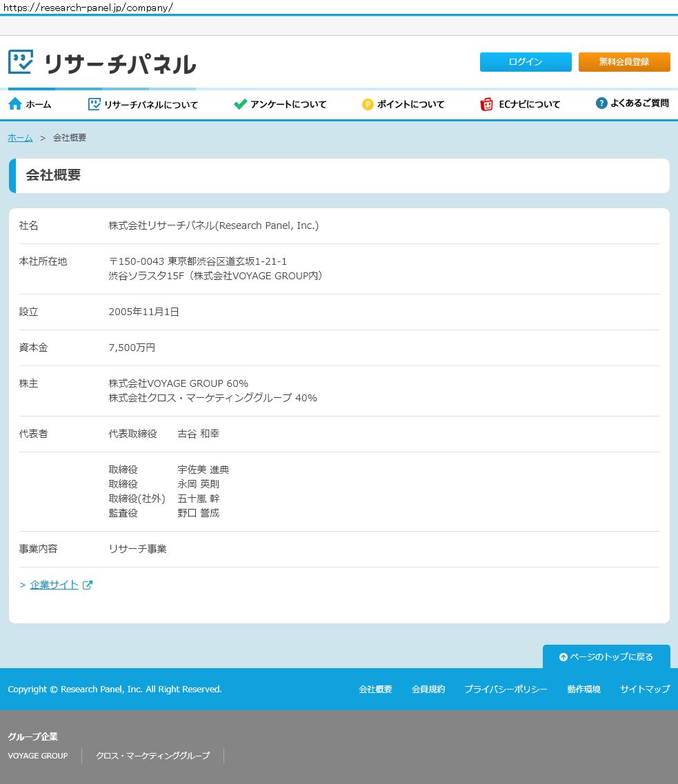Viewport: 678px width, 784px height.
Task: Follow the ホーム breadcrumb link
Action: click(x=20, y=138)
